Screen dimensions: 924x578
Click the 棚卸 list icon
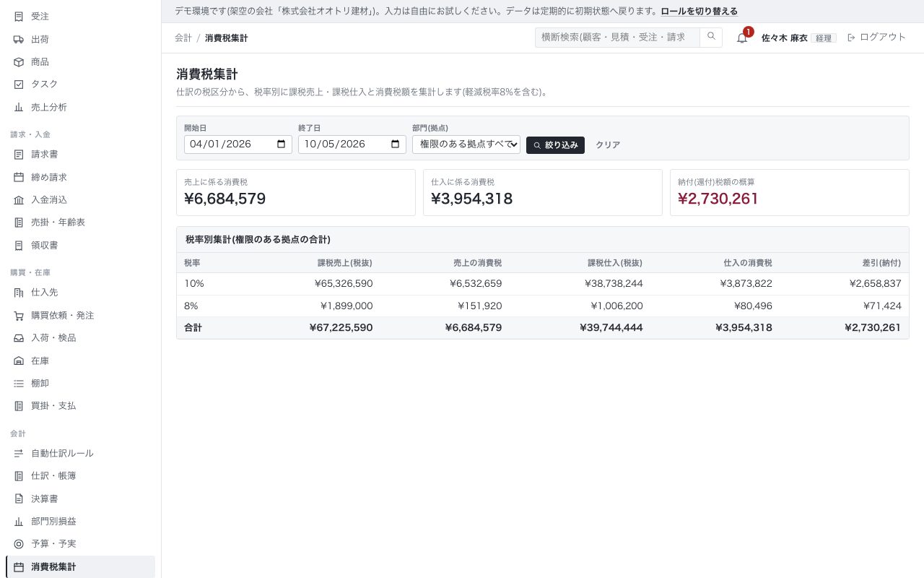pyautogui.click(x=19, y=384)
